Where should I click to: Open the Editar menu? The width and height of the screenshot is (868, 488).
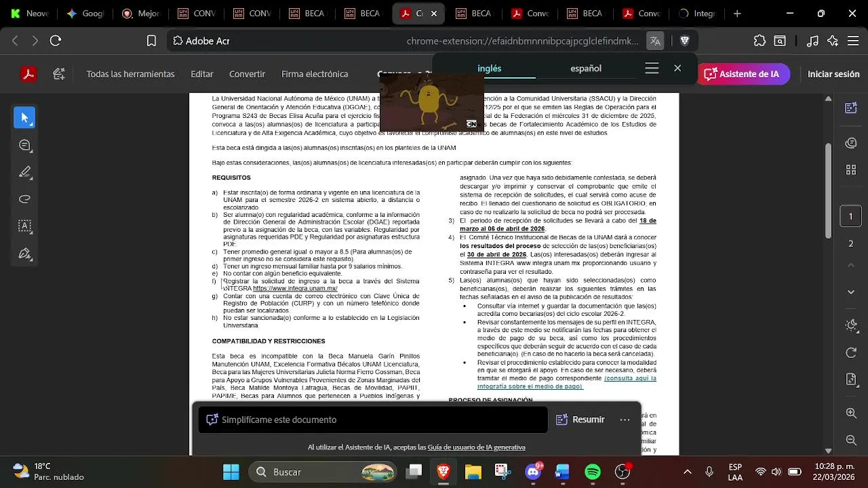pos(202,74)
